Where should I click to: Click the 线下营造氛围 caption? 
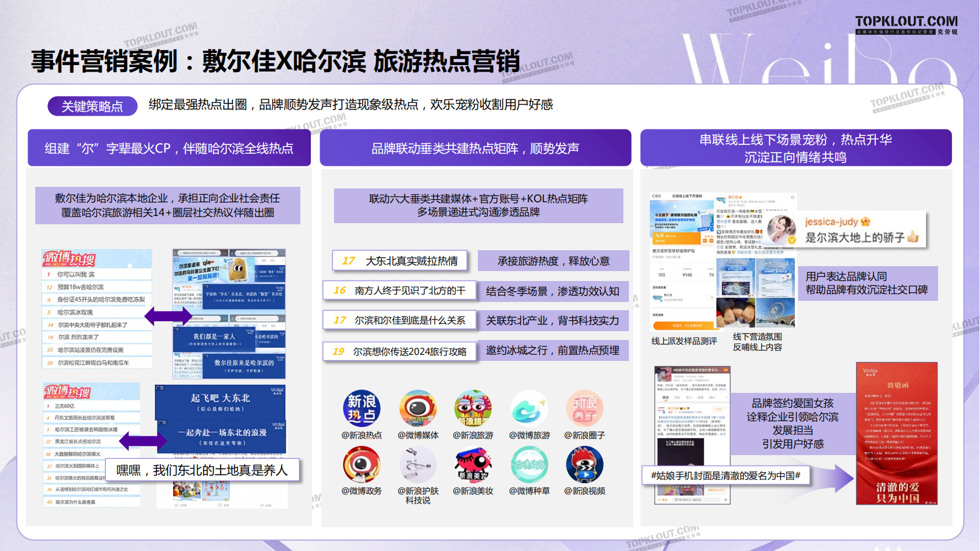[757, 336]
